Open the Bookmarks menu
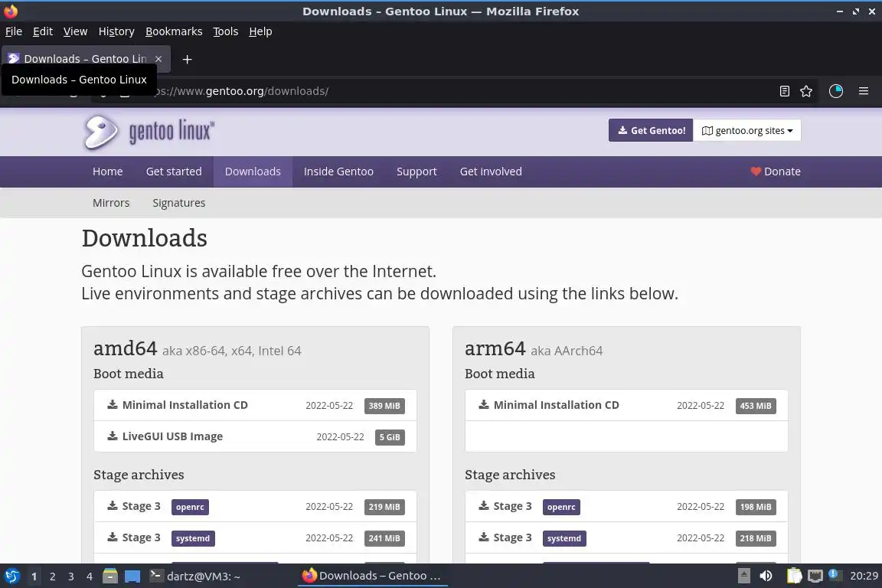882x588 pixels. tap(174, 31)
